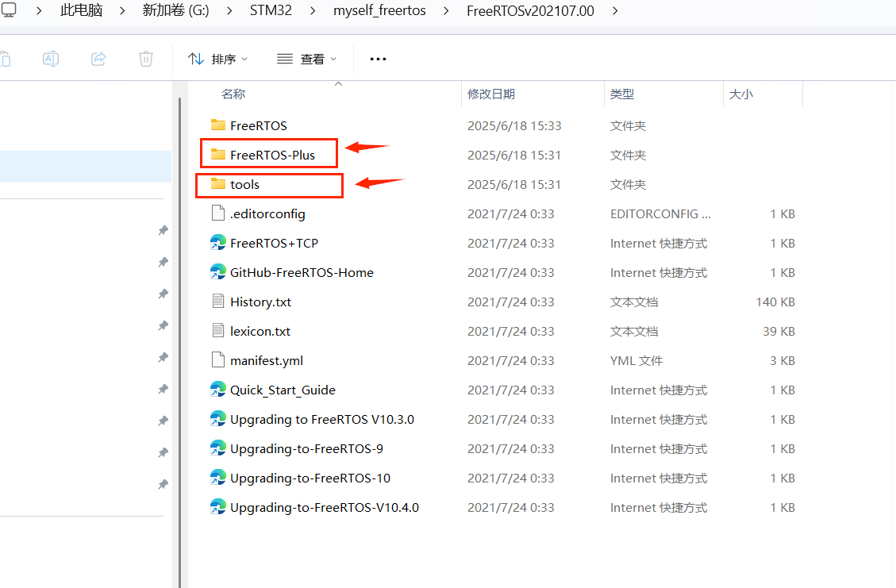Click the .editorconfig file icon
The width and height of the screenshot is (896, 588).
pos(217,213)
